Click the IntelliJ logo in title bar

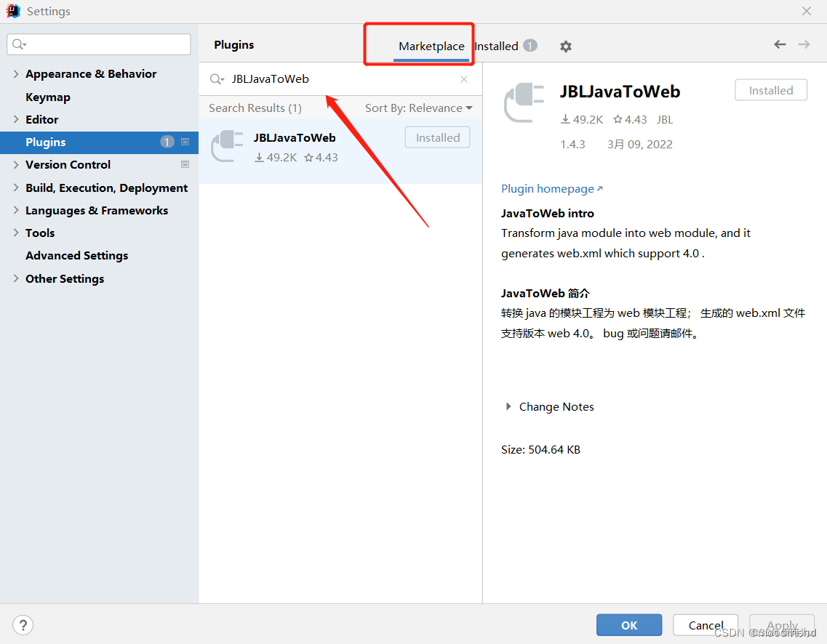click(12, 11)
